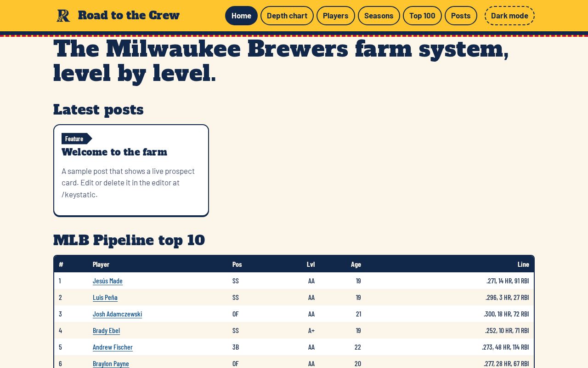Screen dimensions: 588x368
Task: Go to the Home nav item
Action: coord(241,16)
